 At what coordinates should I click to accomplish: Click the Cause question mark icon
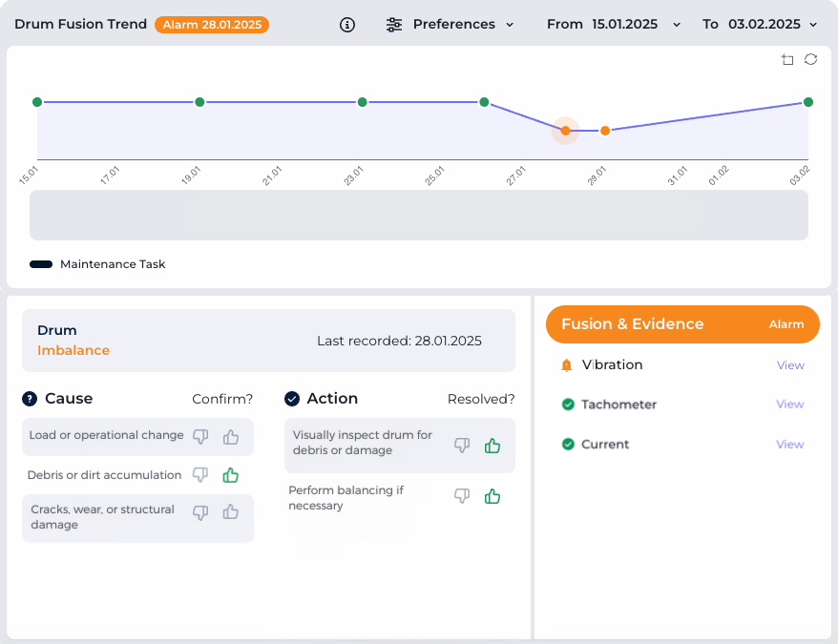pos(30,399)
